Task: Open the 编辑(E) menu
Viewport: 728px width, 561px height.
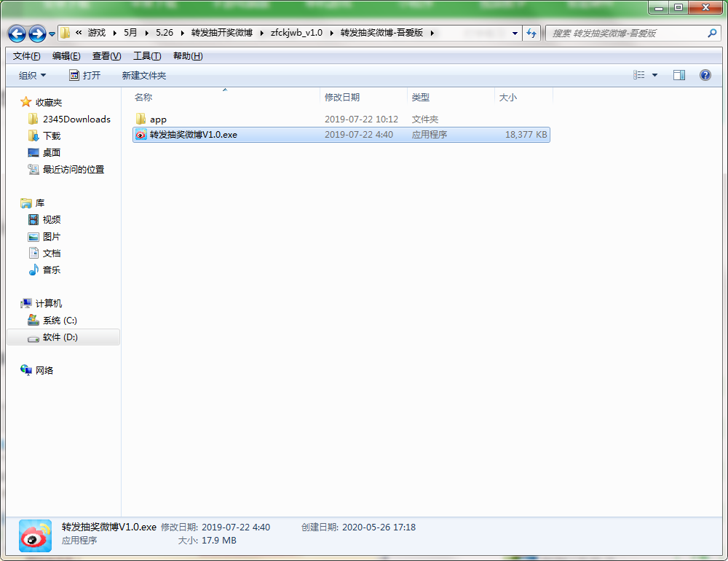Action: coord(66,56)
